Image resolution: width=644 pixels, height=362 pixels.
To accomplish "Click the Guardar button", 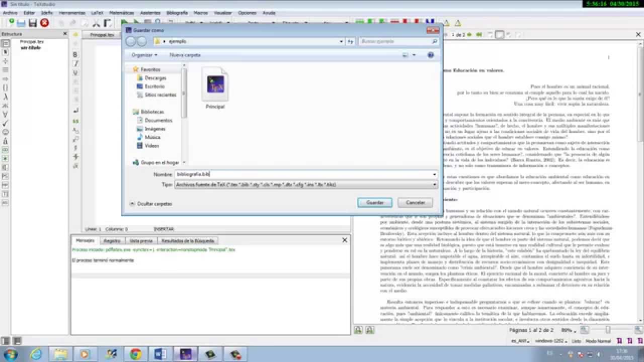I will pos(375,203).
